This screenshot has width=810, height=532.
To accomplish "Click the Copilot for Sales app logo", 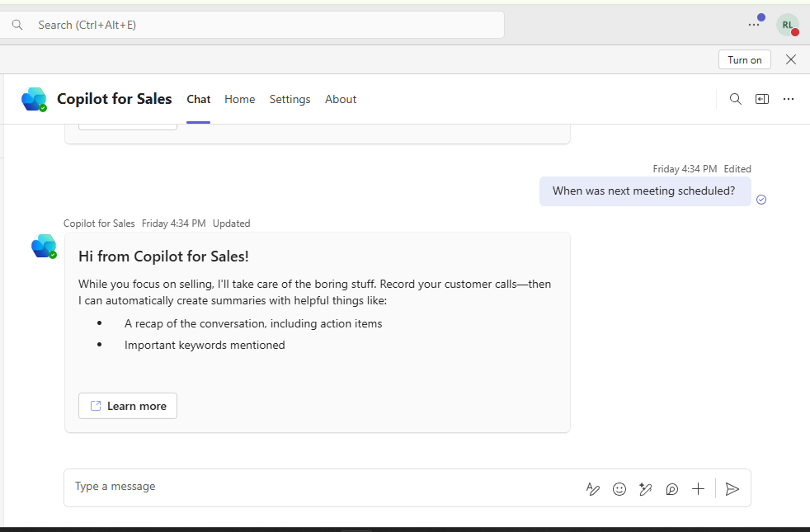I will (x=34, y=99).
